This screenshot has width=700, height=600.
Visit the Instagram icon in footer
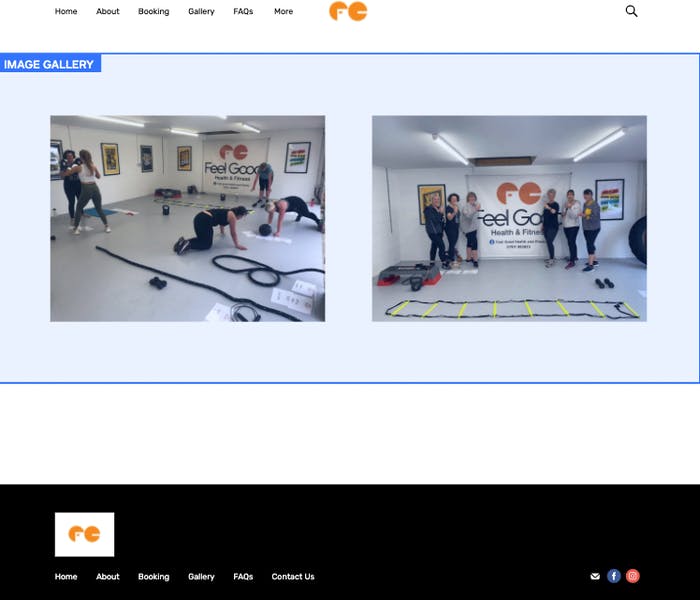(x=633, y=576)
